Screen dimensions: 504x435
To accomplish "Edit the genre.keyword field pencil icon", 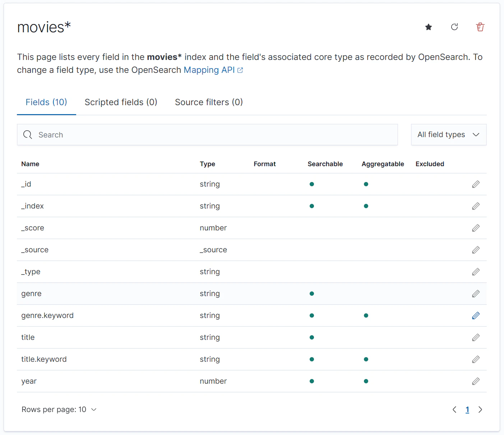I will tap(476, 315).
